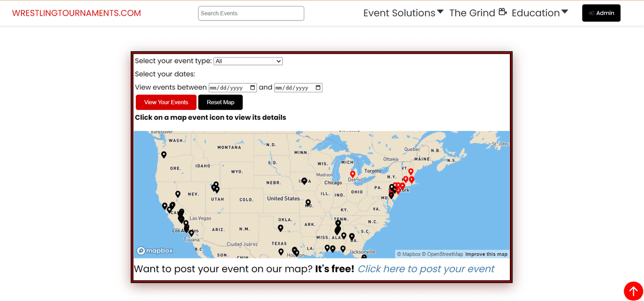
Task: Click the black map marker in Oregon
Action: [164, 155]
